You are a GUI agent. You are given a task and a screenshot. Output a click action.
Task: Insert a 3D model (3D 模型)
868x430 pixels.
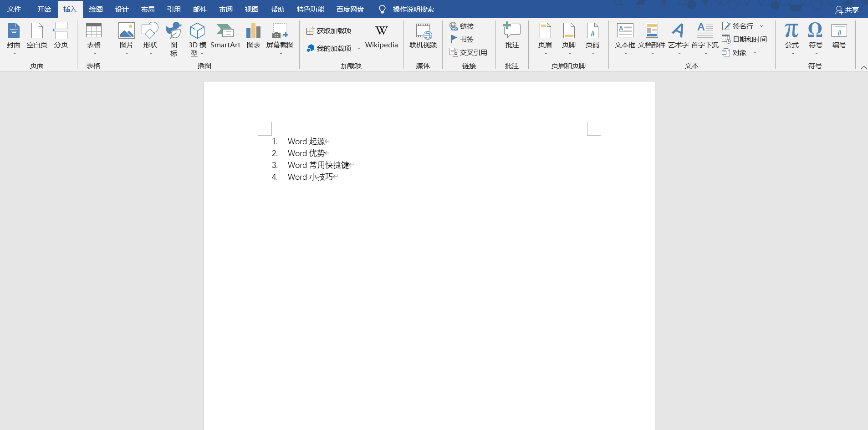tap(197, 39)
